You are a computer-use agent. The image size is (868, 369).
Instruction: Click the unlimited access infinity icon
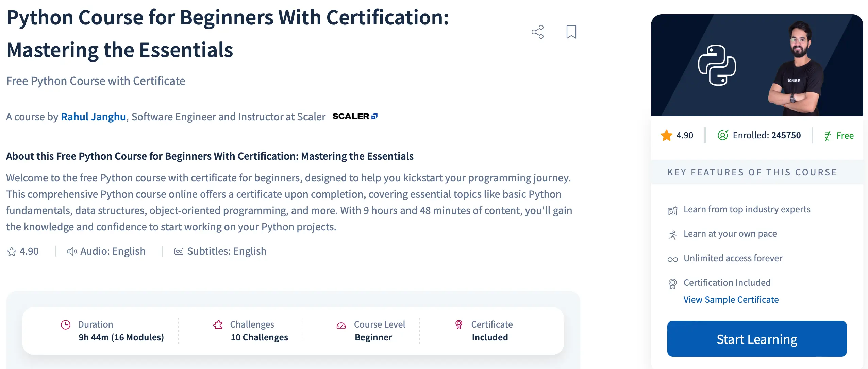click(672, 259)
